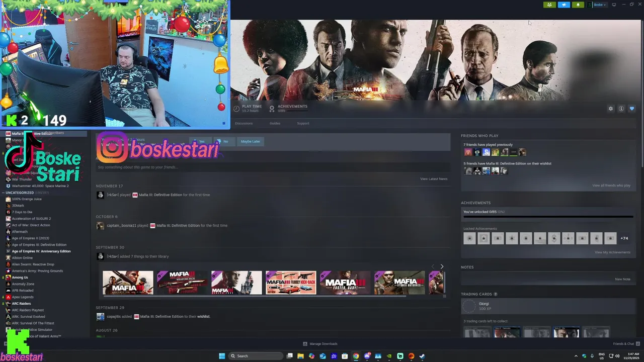Screen dimensions: 644x362
Task: Click the Giorgi trading card badge
Action: 469,306
